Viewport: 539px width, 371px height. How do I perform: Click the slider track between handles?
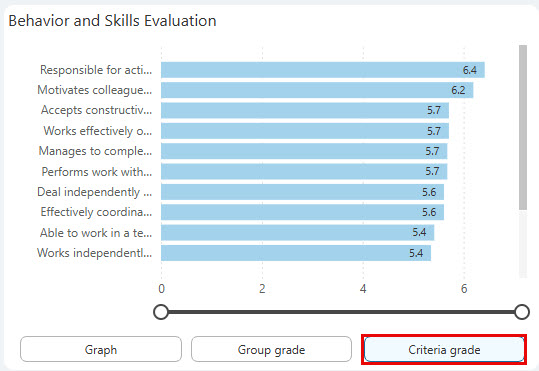341,312
